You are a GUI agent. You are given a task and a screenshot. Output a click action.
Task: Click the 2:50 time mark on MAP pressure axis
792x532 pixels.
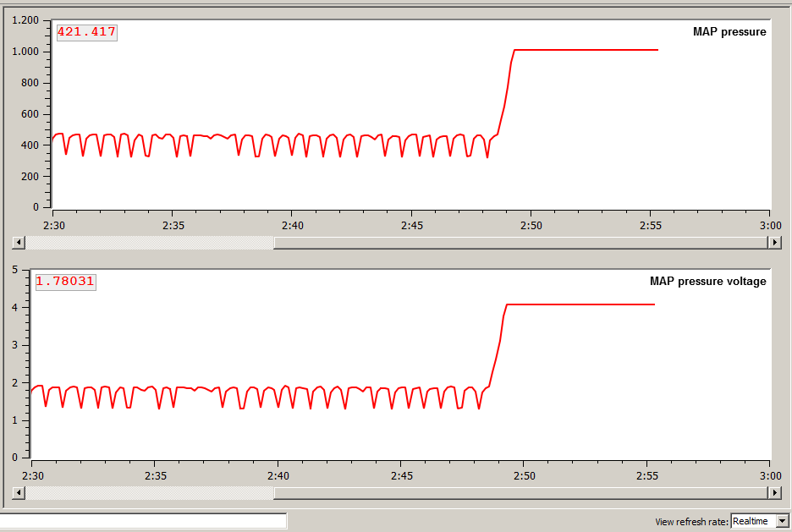[531, 225]
